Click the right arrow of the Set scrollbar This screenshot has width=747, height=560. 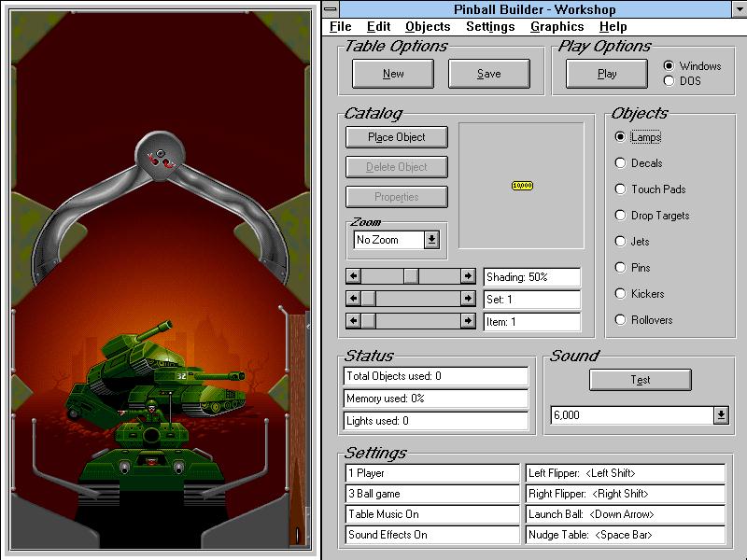point(468,299)
